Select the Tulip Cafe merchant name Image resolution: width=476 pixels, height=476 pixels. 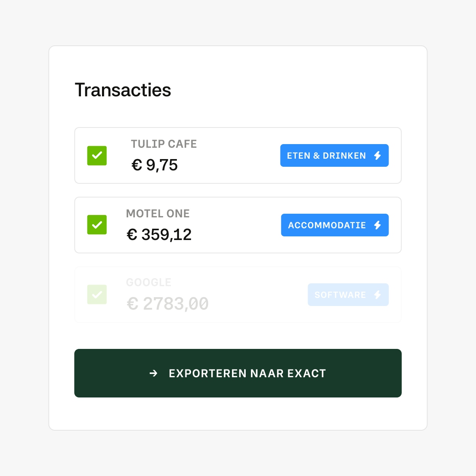coord(164,144)
